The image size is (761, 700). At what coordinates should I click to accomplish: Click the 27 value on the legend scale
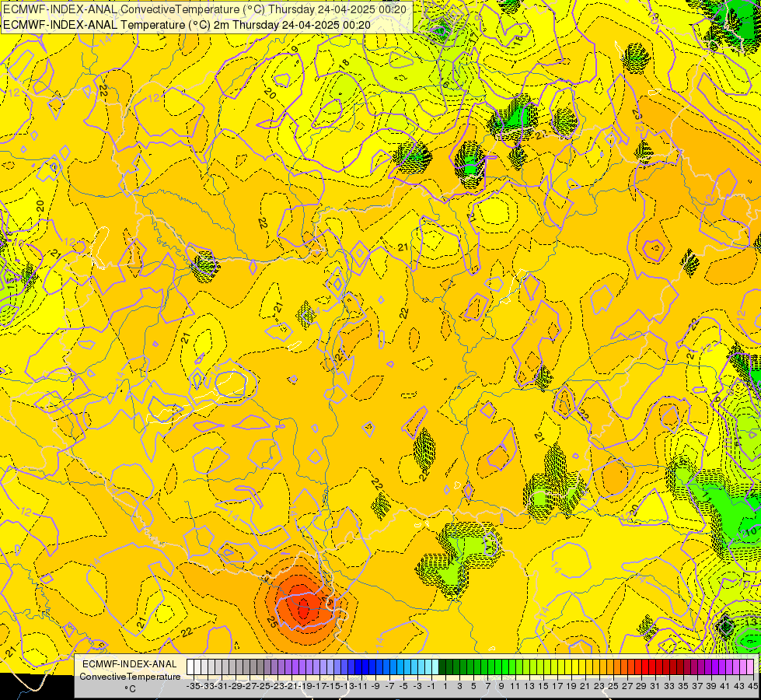pos(628,686)
